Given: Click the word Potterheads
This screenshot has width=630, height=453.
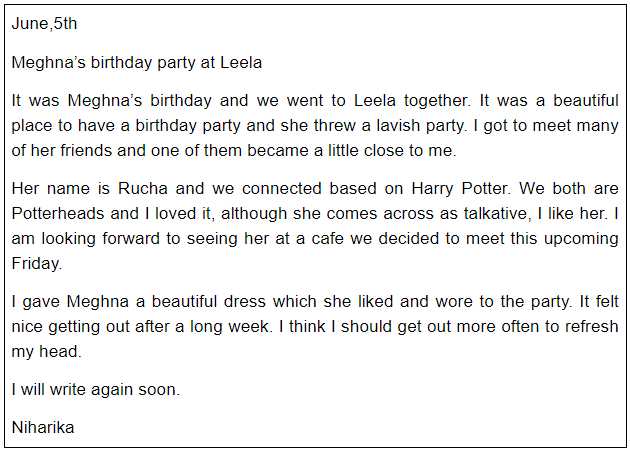Looking at the screenshot, I should pyautogui.click(x=57, y=213).
